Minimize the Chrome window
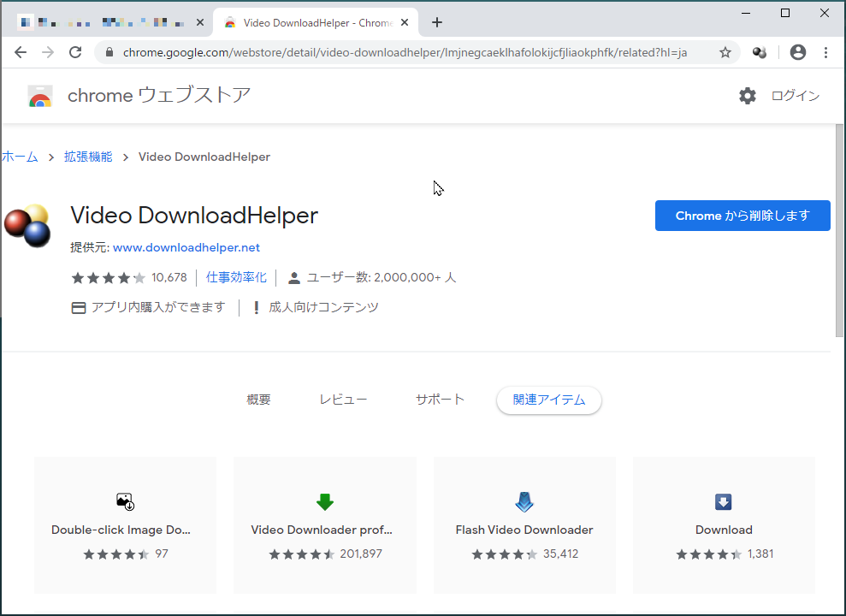The image size is (846, 616). click(x=746, y=13)
